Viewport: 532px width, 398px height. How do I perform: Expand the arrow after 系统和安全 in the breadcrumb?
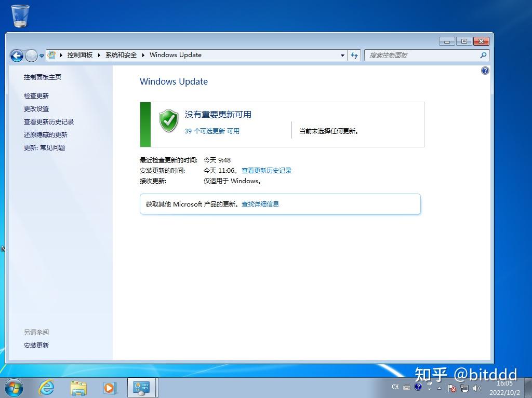pos(143,55)
